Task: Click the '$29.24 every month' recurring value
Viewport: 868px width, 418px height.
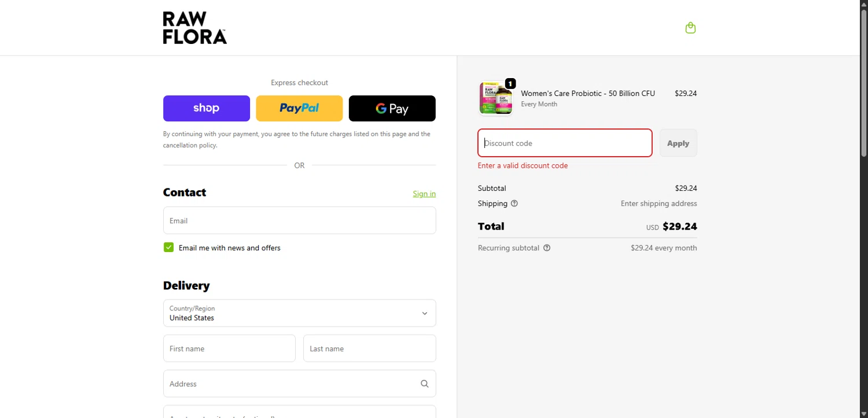Action: coord(664,248)
